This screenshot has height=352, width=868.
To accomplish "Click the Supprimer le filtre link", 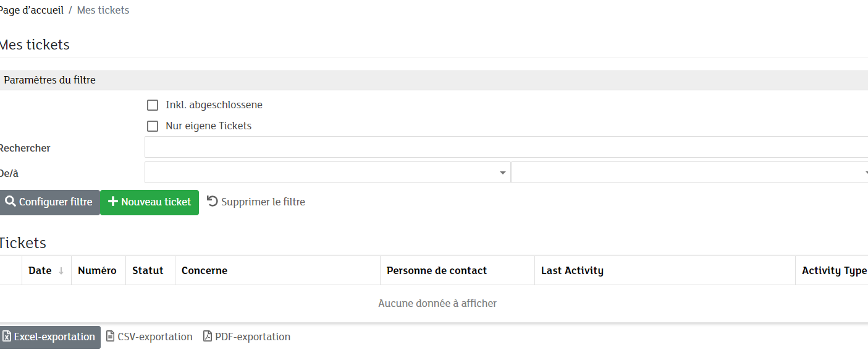I will coord(263,202).
